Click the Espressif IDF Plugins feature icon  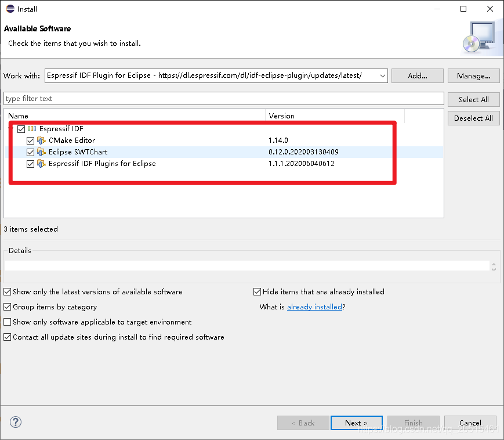[x=41, y=163]
